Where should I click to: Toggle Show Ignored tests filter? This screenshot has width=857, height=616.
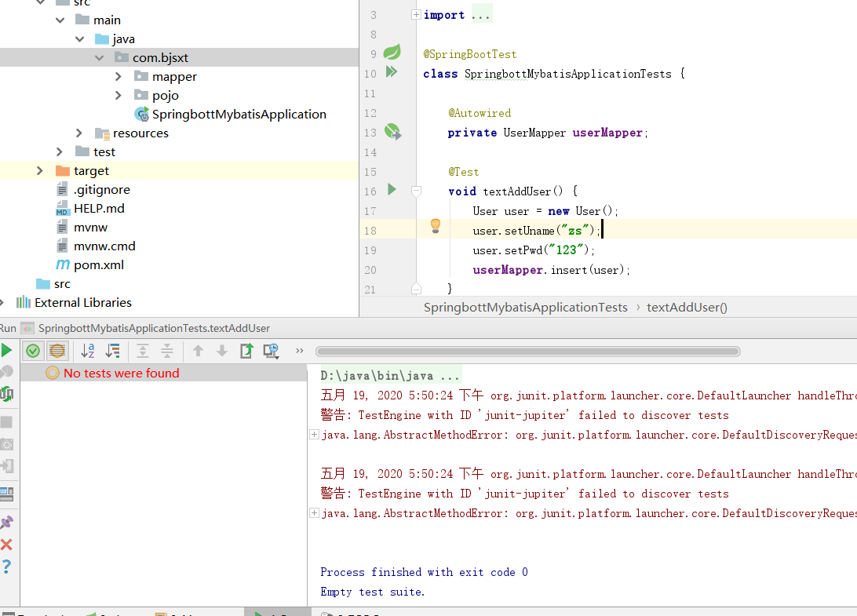pyautogui.click(x=57, y=351)
